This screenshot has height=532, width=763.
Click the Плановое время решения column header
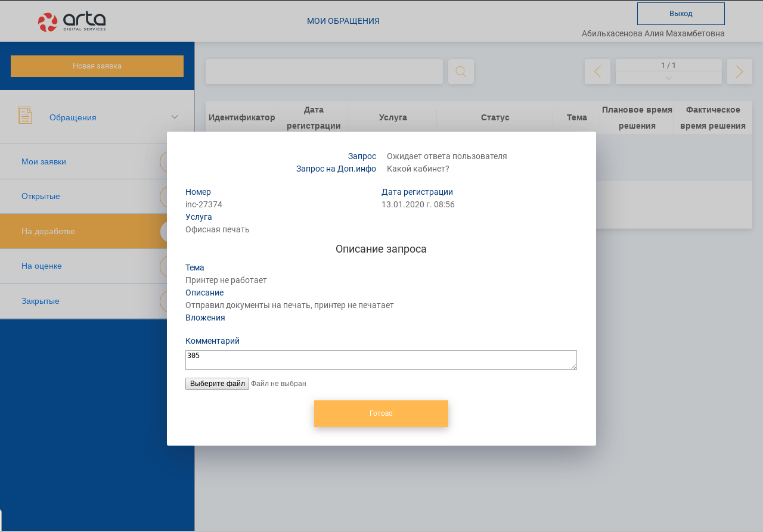click(x=637, y=117)
